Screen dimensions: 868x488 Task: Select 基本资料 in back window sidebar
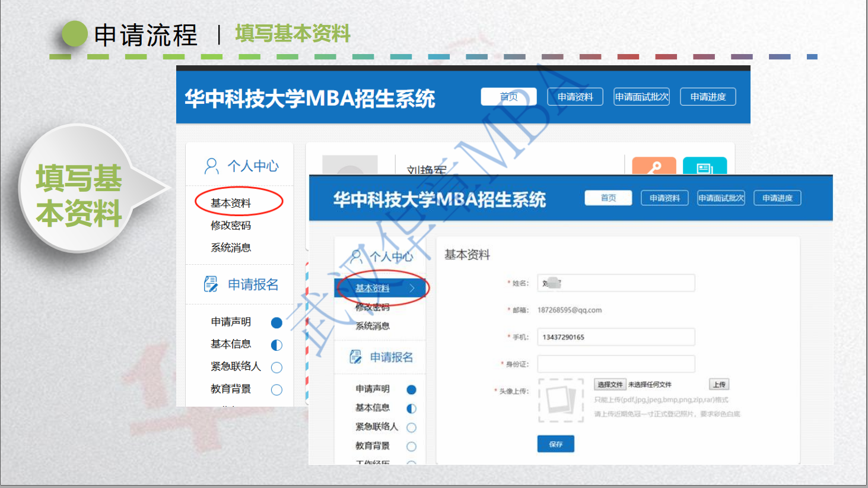pos(231,203)
